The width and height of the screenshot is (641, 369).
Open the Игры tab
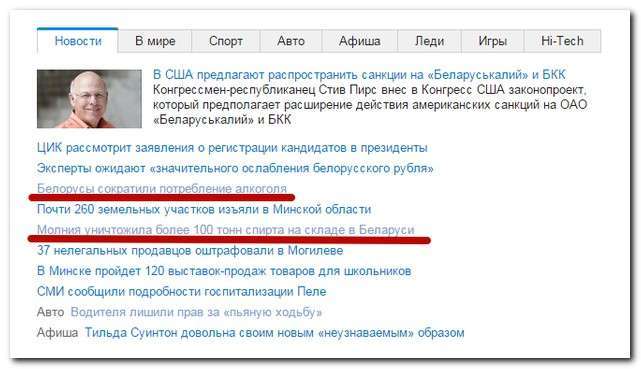[493, 41]
